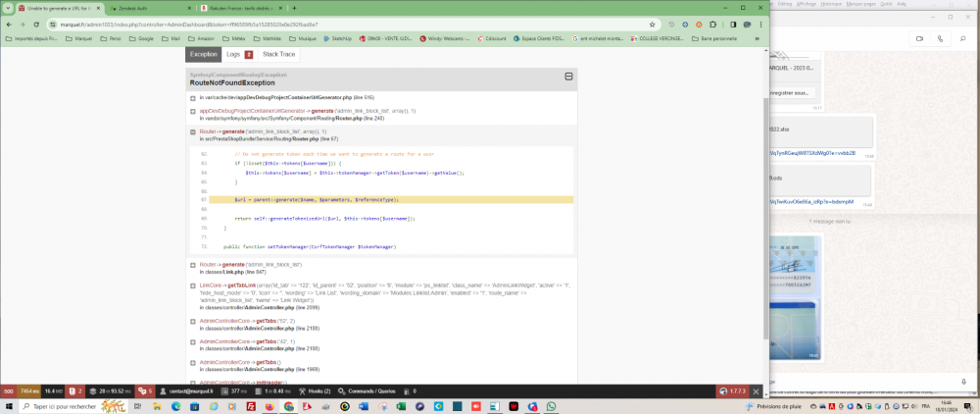980x414 pixels.
Task: Switch to the Exception tab
Action: 203,54
